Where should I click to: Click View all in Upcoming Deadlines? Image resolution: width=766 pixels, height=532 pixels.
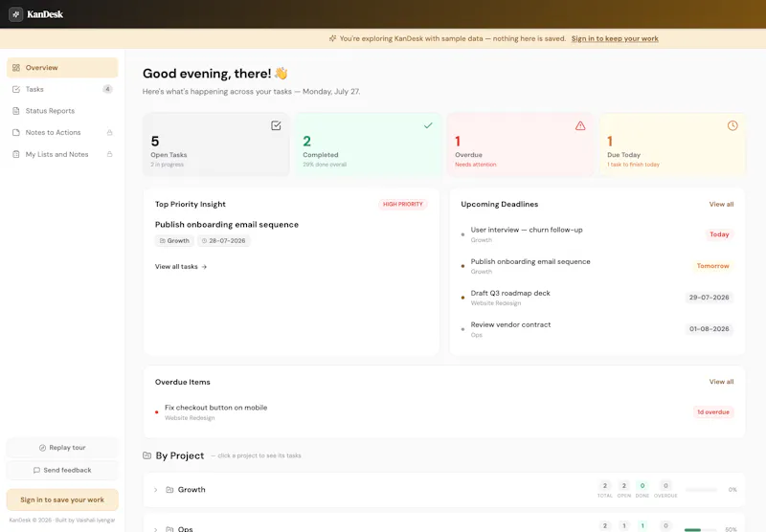[x=721, y=204]
